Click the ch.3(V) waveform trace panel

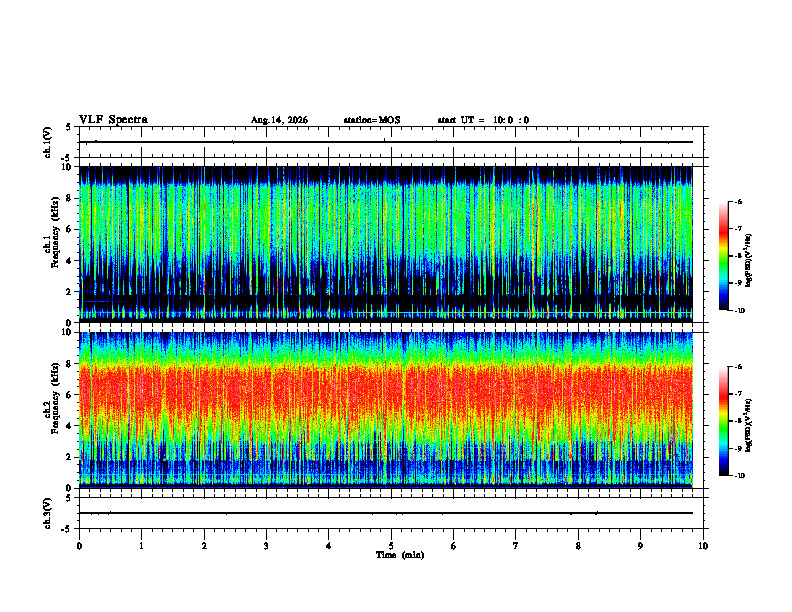click(391, 513)
